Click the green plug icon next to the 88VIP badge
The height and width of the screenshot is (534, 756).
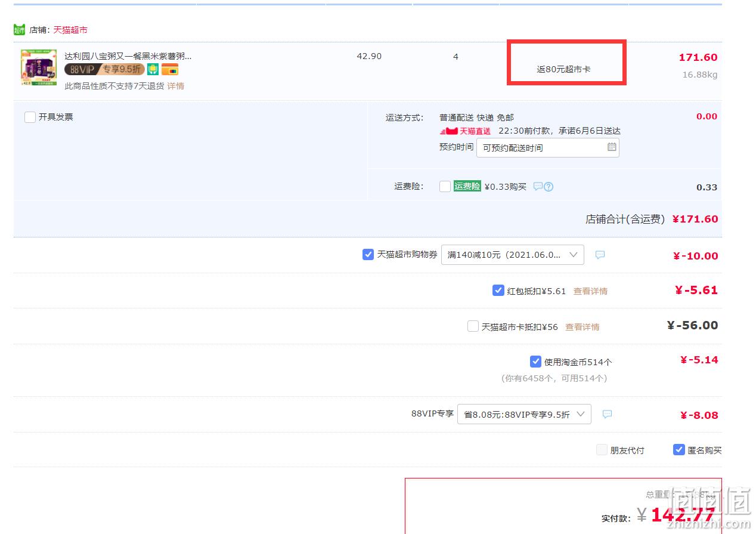pos(153,69)
